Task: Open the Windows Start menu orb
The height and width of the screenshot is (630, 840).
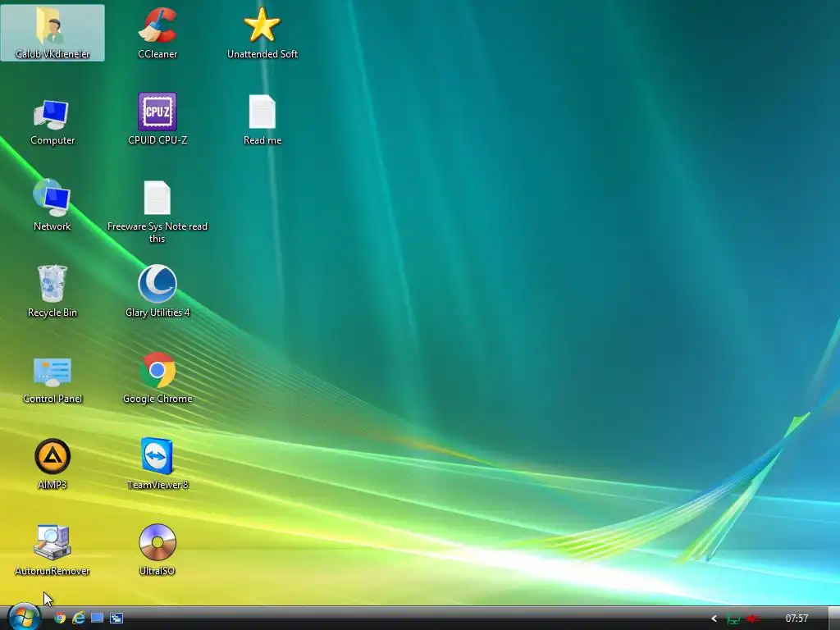Action: point(24,617)
